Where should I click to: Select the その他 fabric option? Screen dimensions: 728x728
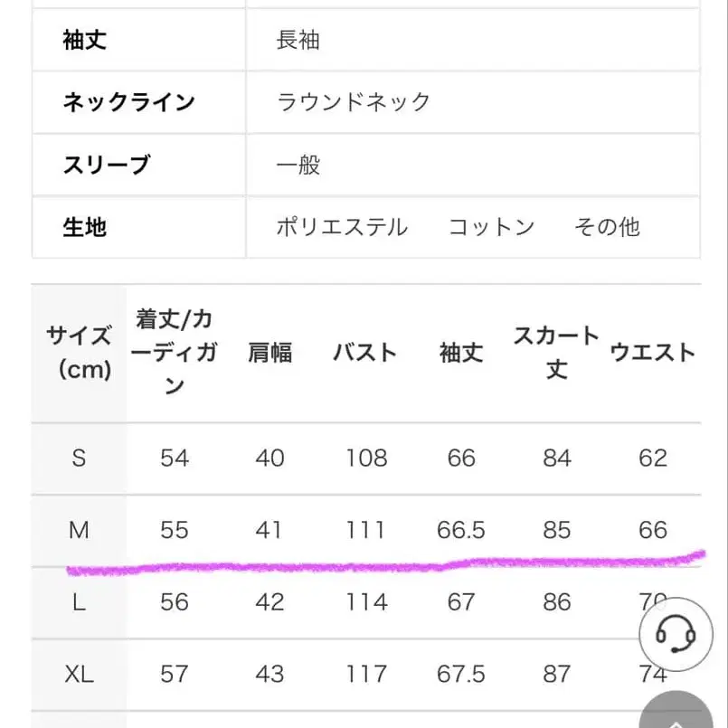pyautogui.click(x=606, y=228)
